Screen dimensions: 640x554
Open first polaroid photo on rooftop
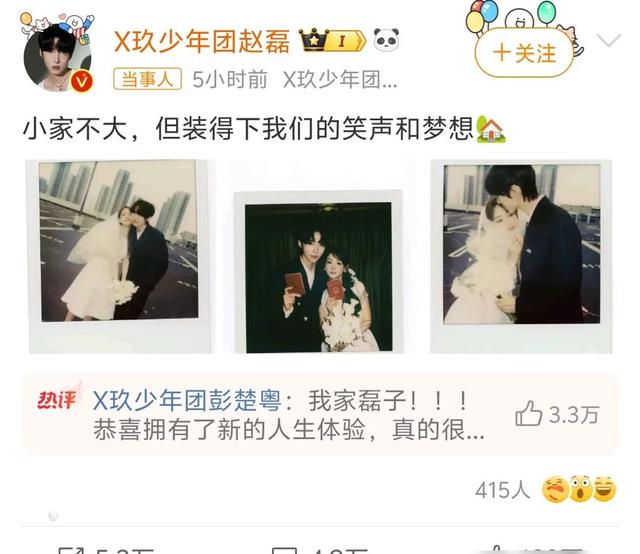tap(119, 256)
